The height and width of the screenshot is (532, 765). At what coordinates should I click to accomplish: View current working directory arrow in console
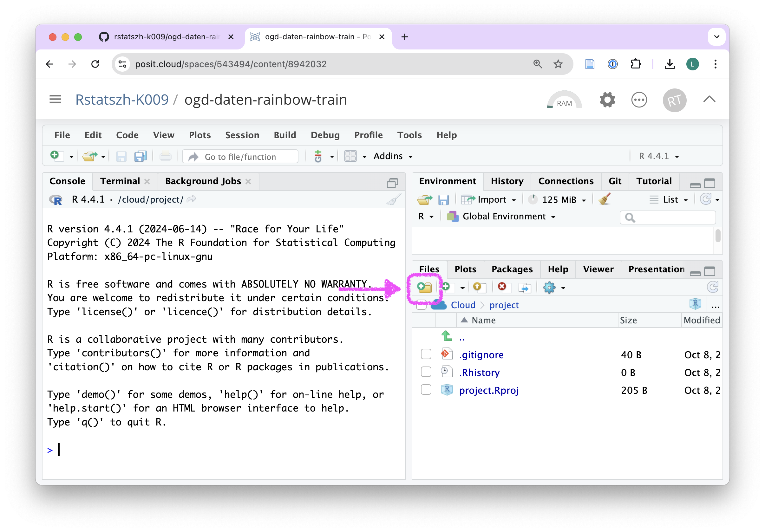[x=192, y=199]
